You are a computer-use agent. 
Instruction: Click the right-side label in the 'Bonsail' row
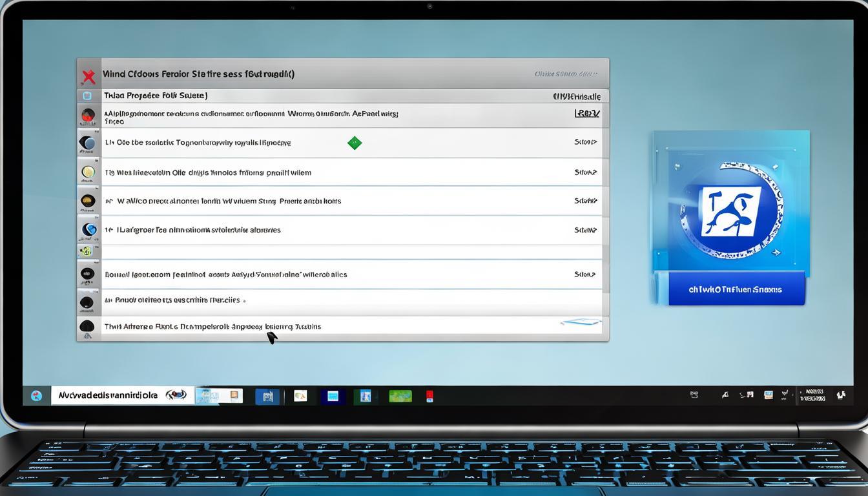[584, 274]
